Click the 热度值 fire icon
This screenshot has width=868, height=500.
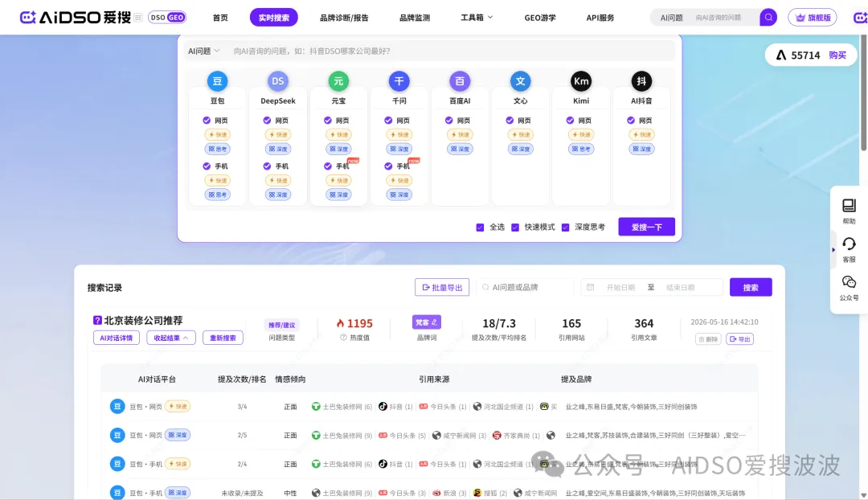(x=340, y=323)
